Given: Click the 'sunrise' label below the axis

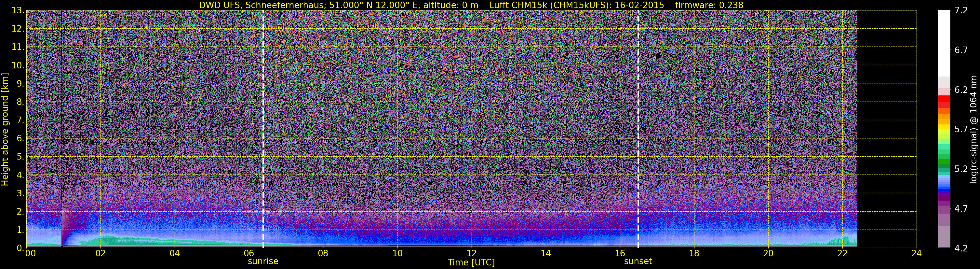Looking at the screenshot, I should (263, 261).
